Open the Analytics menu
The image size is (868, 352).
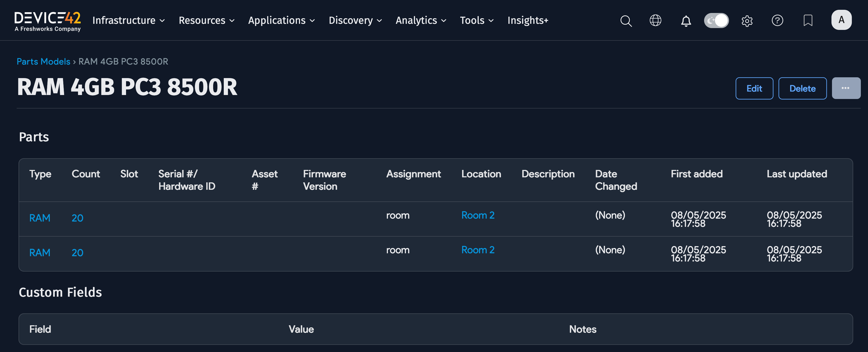[420, 21]
